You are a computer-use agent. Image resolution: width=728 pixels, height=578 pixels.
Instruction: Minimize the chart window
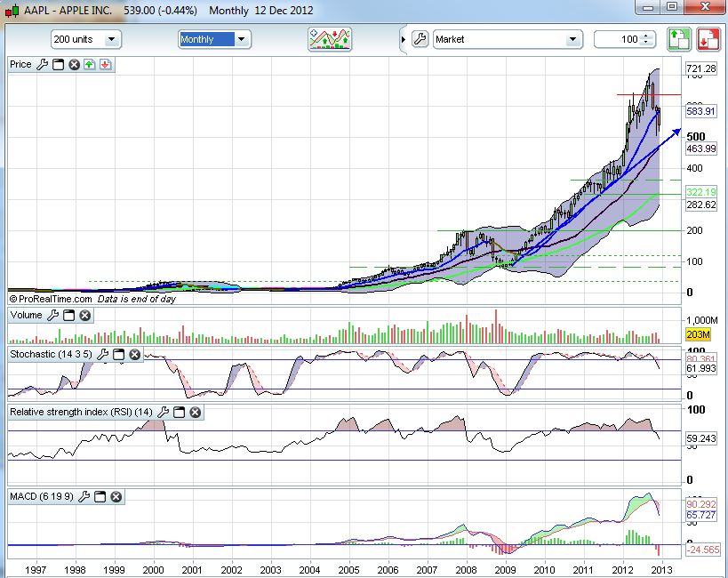click(648, 7)
